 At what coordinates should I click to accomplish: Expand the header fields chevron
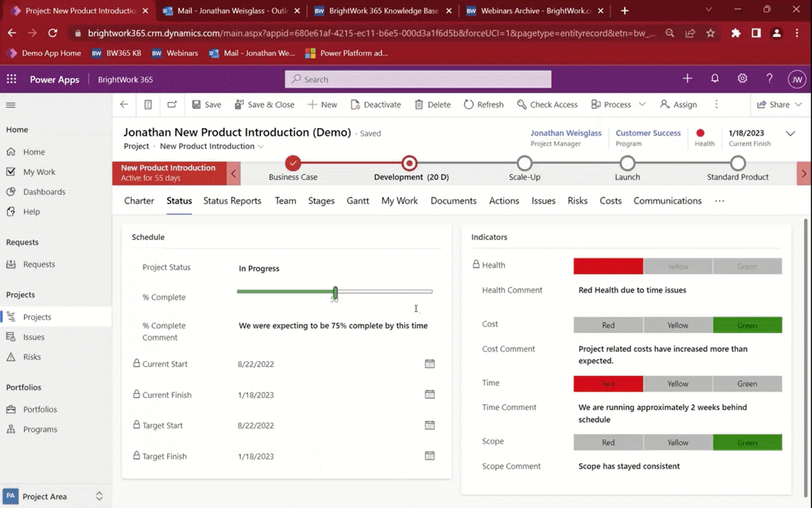pyautogui.click(x=790, y=133)
